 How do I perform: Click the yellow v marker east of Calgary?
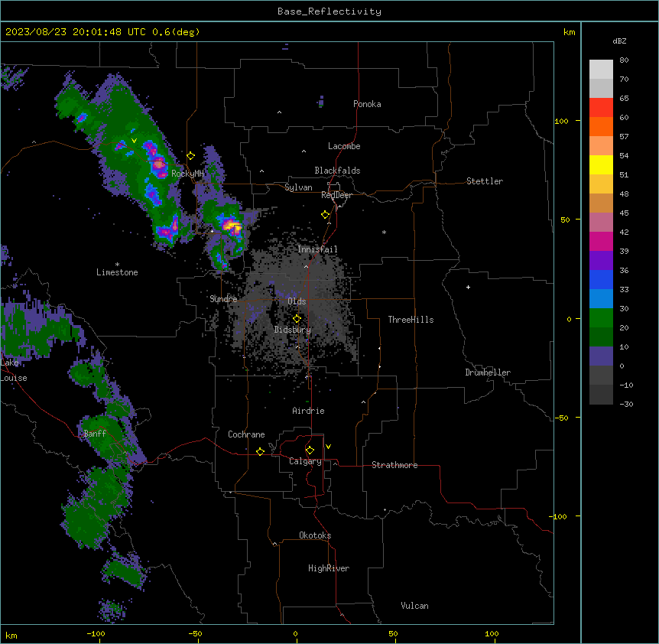point(328,447)
